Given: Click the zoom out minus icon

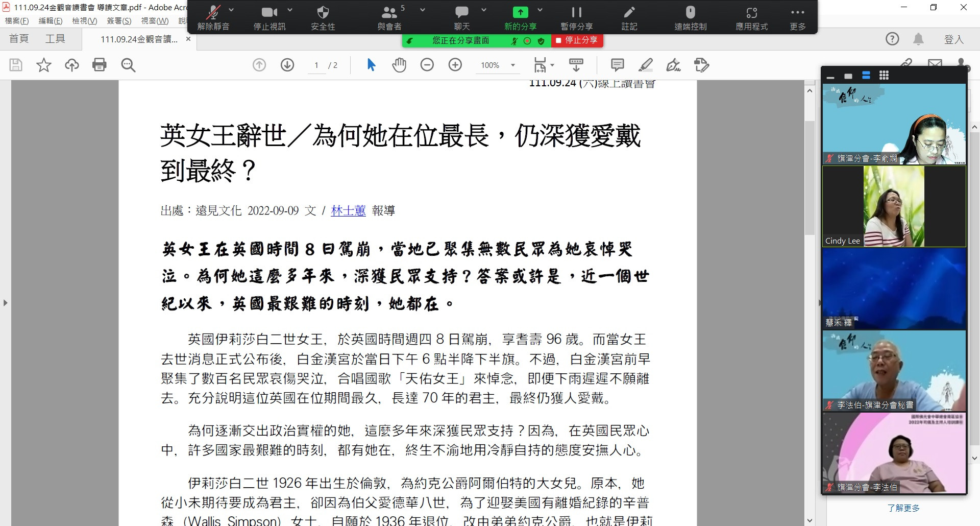Looking at the screenshot, I should click(427, 65).
